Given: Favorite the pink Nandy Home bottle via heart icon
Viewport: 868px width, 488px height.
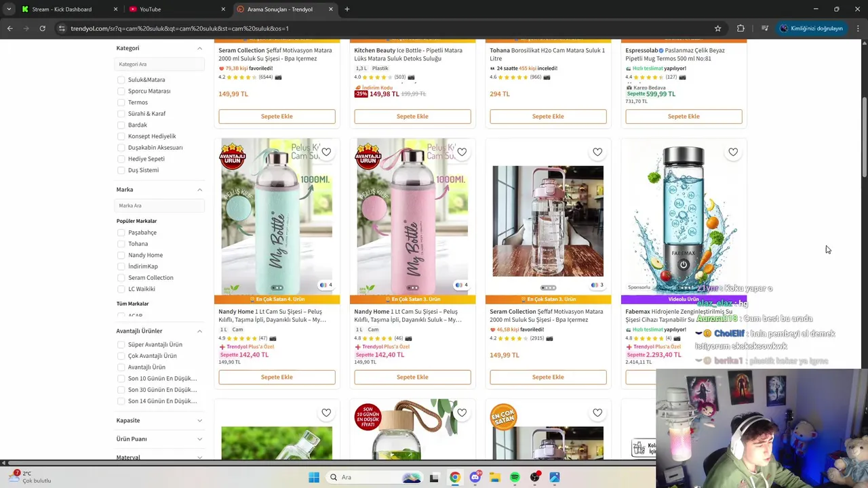Looking at the screenshot, I should coord(462,152).
